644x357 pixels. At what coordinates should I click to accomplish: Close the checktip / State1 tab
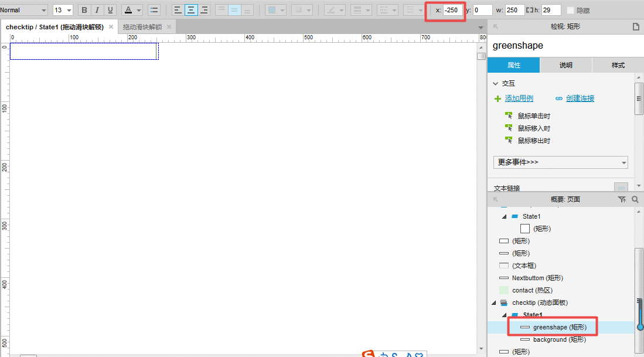pyautogui.click(x=111, y=27)
